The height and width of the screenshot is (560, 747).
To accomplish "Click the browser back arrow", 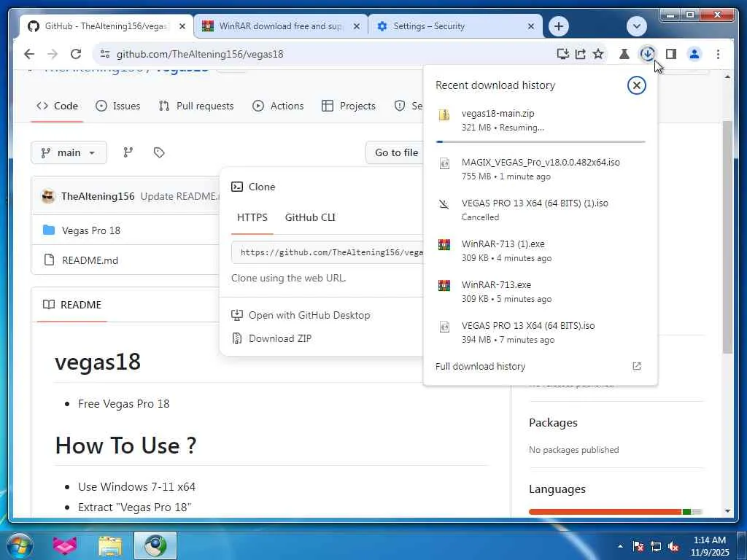I will pos(29,54).
